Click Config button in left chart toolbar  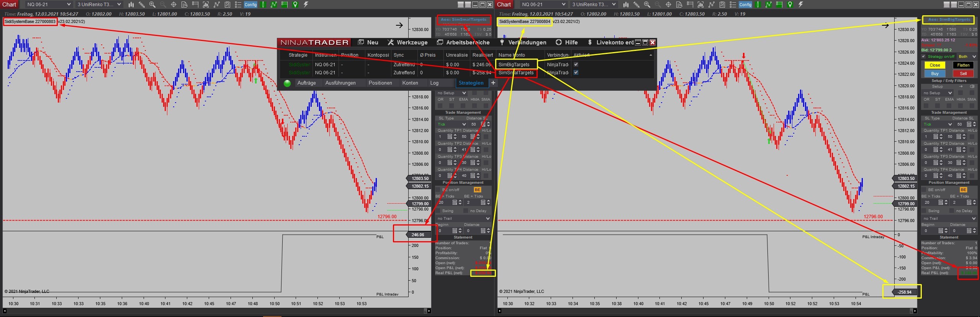250,5
